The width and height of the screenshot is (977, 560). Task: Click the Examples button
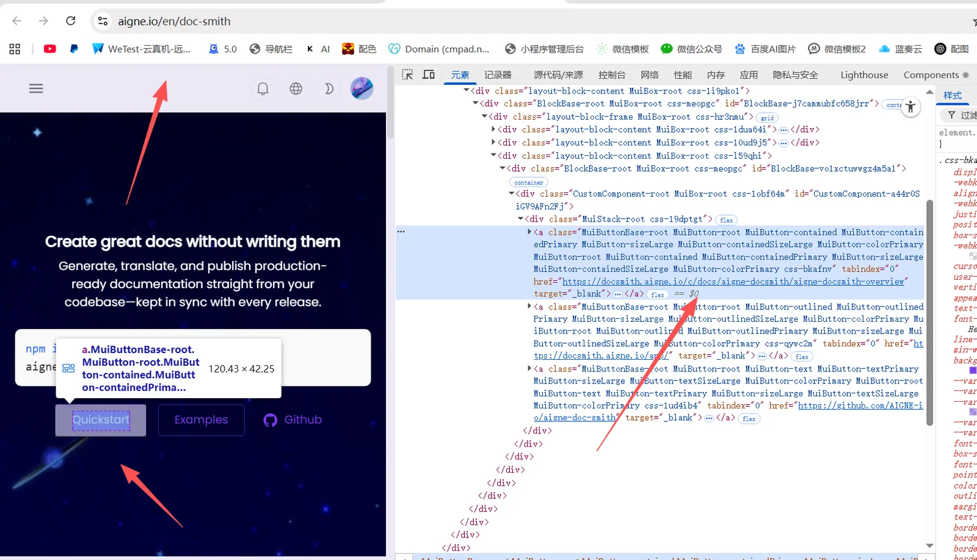(201, 420)
